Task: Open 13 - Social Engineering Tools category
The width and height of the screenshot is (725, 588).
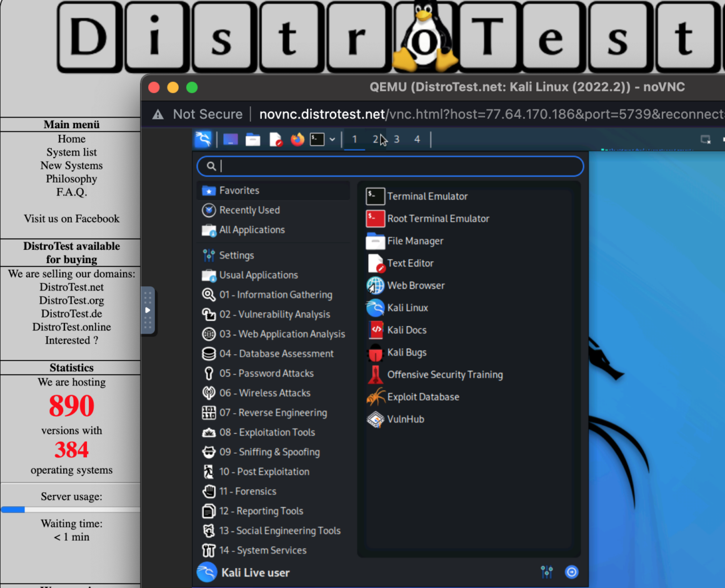Action: 273,531
